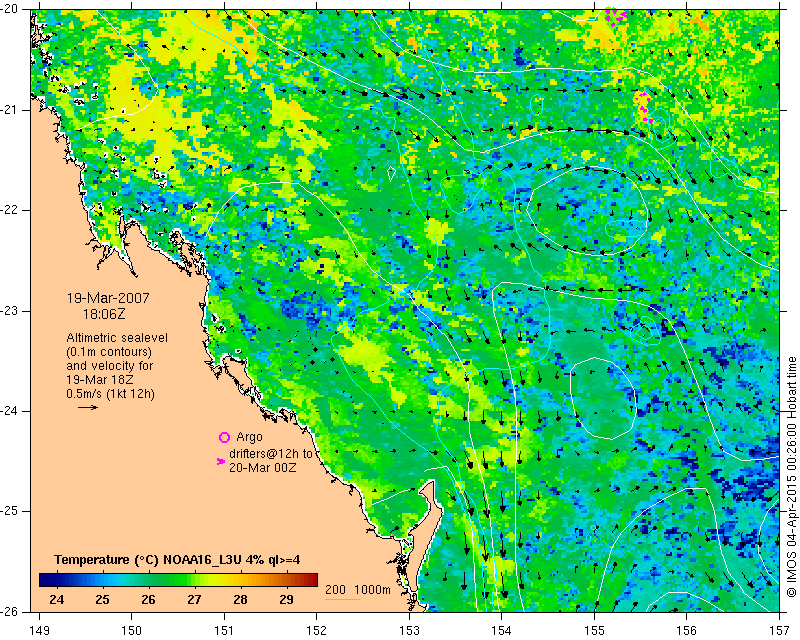Click the "Altimetric sealevel" legend text

pos(117,338)
